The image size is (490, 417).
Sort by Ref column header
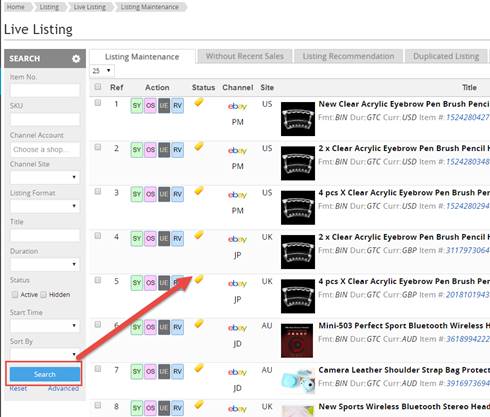click(x=116, y=88)
